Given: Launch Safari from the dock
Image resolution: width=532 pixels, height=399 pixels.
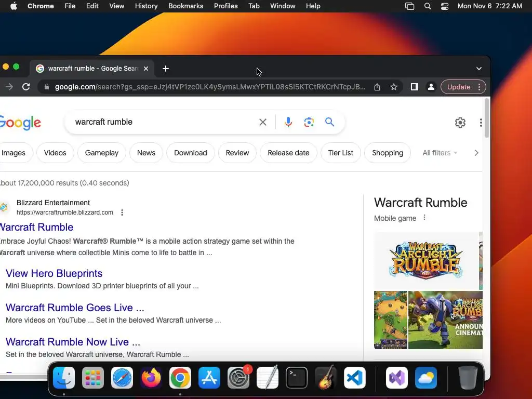Looking at the screenshot, I should pos(122,378).
